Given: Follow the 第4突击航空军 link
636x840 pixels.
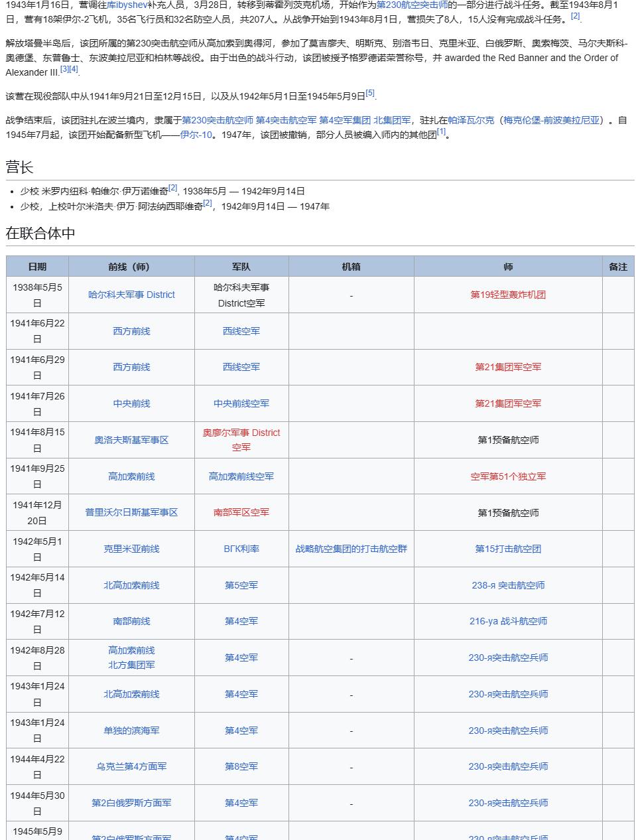Looking at the screenshot, I should pos(286,120).
